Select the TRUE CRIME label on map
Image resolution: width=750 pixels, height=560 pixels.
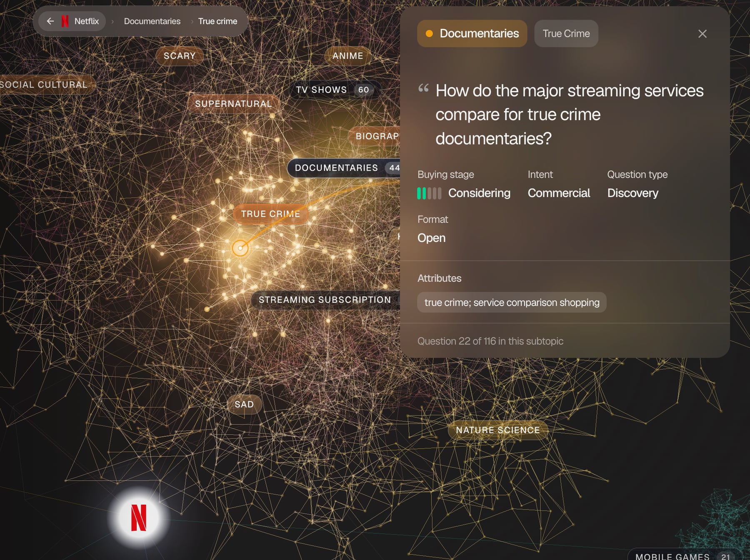pos(270,214)
